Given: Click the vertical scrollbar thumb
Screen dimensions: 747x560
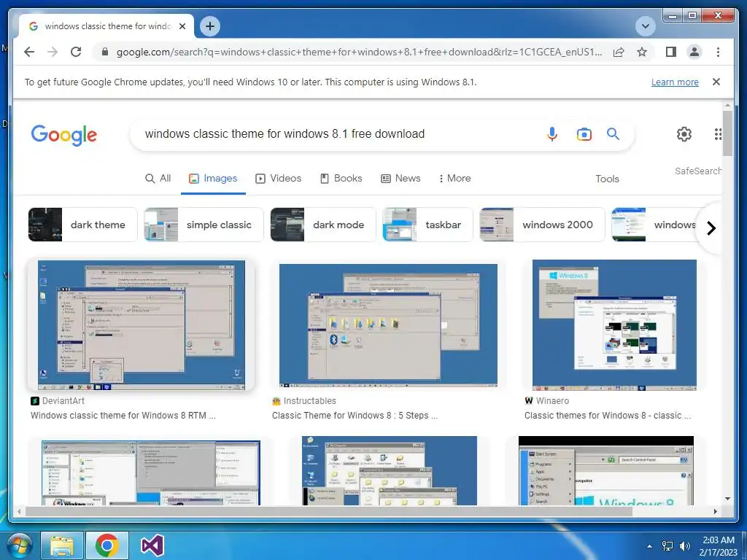Looking at the screenshot, I should [x=727, y=133].
